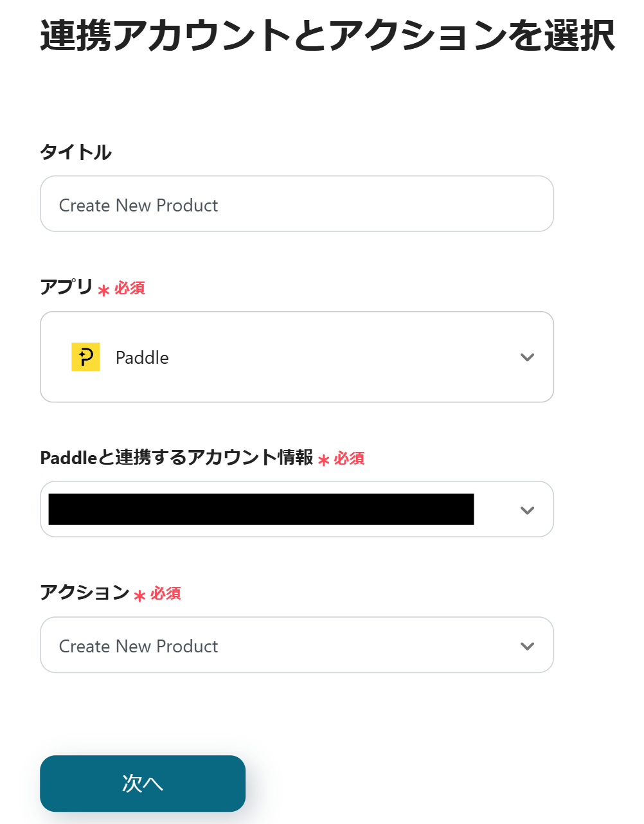Click the アプリ field label

[x=66, y=287]
